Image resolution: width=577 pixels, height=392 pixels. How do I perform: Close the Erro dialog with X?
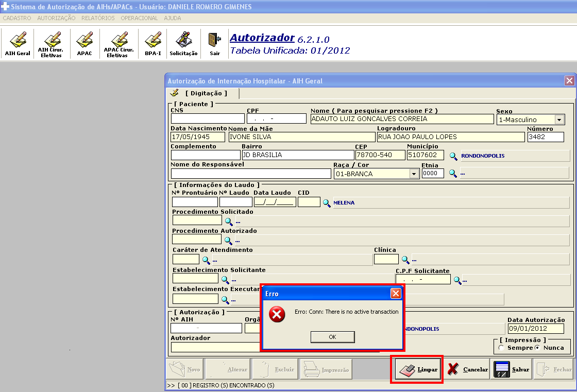pyautogui.click(x=396, y=293)
